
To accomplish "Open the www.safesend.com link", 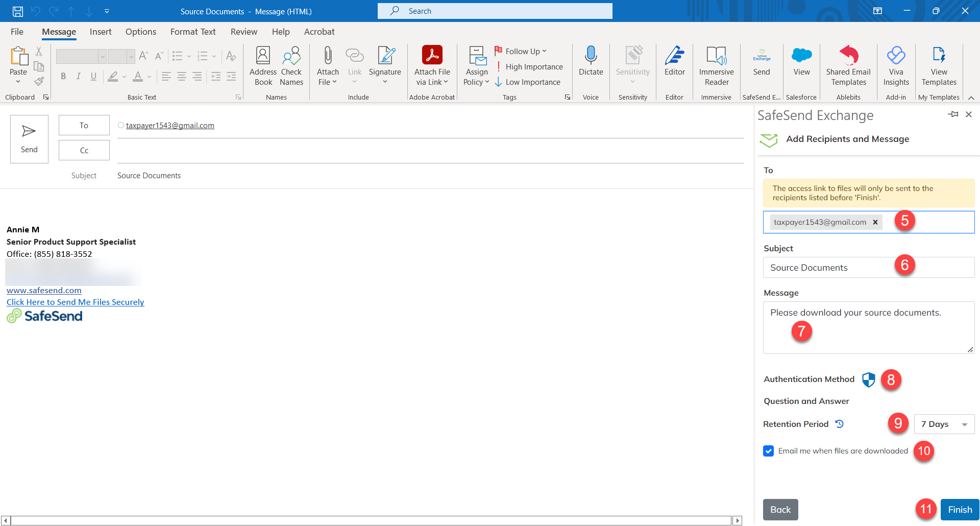I will [x=44, y=290].
